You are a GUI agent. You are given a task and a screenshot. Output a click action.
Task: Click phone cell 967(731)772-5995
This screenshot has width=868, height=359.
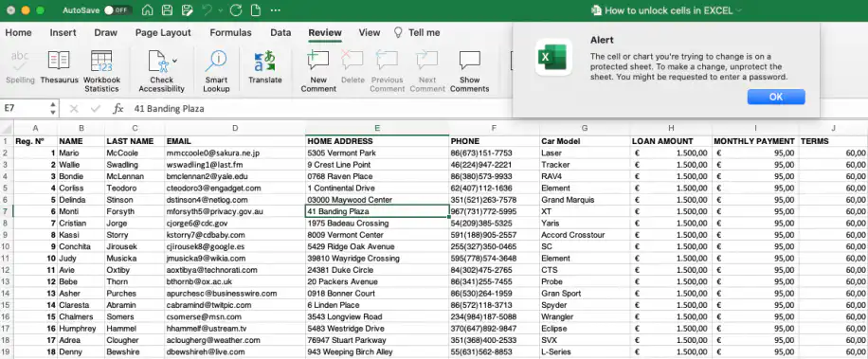point(494,211)
